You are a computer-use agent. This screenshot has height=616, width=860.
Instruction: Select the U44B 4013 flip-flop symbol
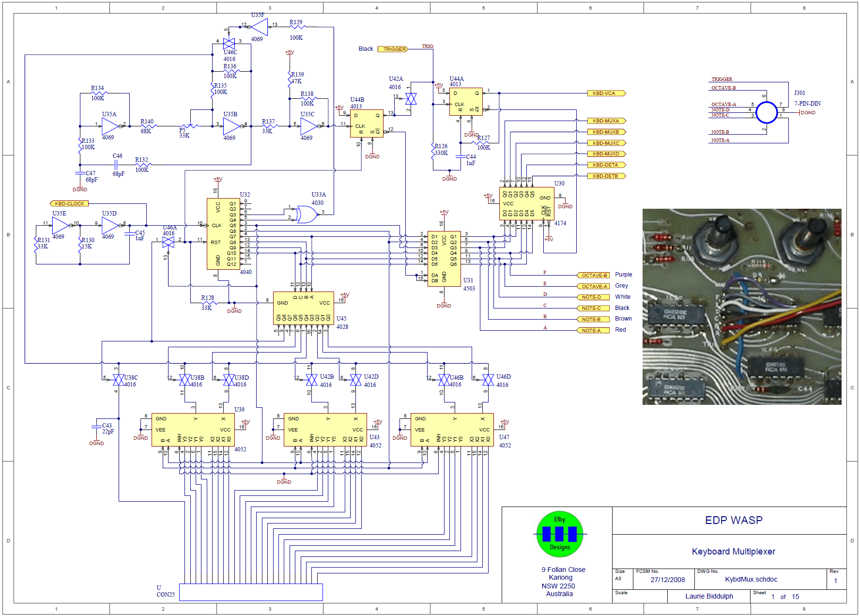pos(367,124)
